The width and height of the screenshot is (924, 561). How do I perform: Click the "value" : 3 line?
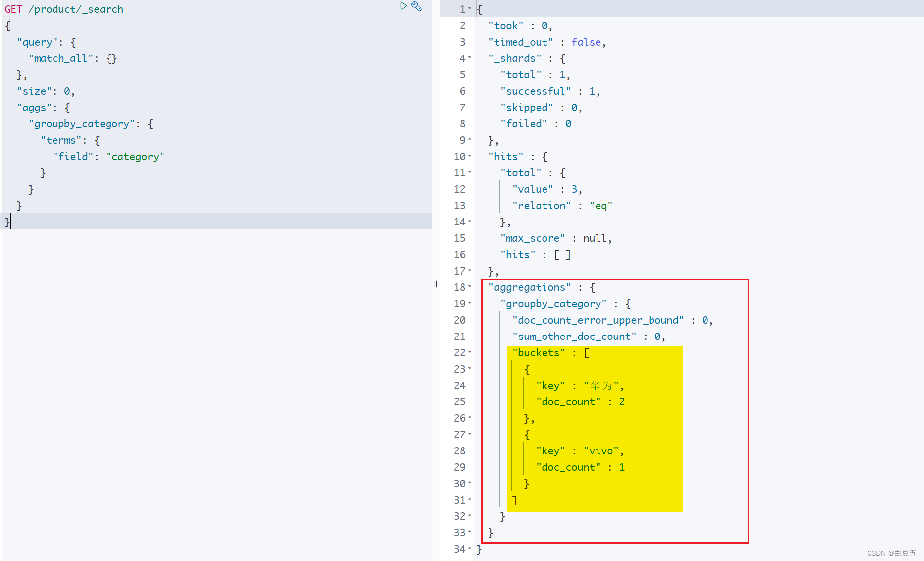547,189
